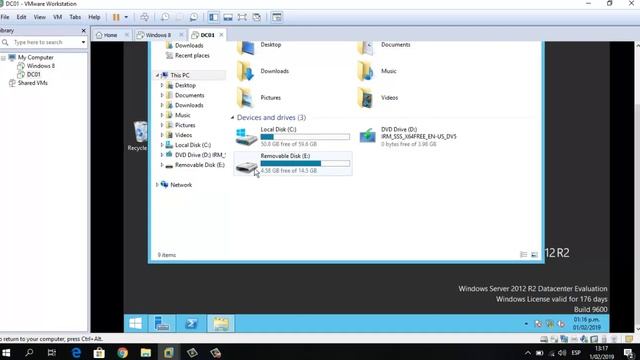640x360 pixels.
Task: Toggle the library sidebar view
Action: coord(213,17)
